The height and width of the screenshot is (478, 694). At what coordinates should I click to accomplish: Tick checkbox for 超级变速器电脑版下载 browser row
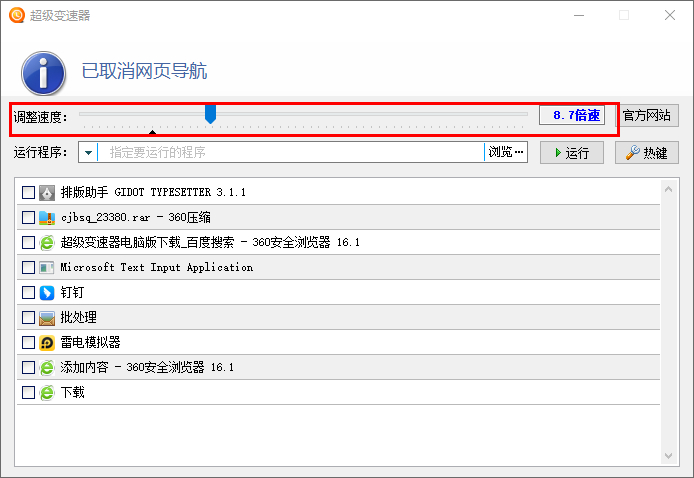pyautogui.click(x=28, y=243)
